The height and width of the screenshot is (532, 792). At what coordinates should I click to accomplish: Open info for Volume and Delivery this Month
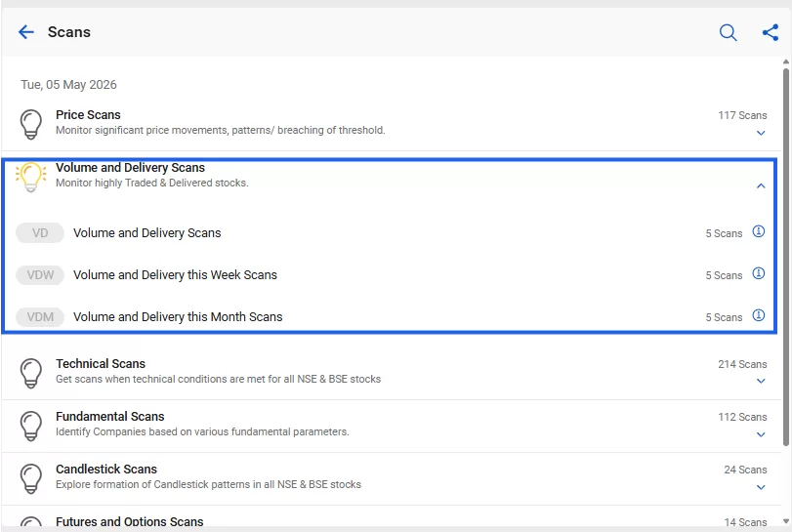pos(759,315)
